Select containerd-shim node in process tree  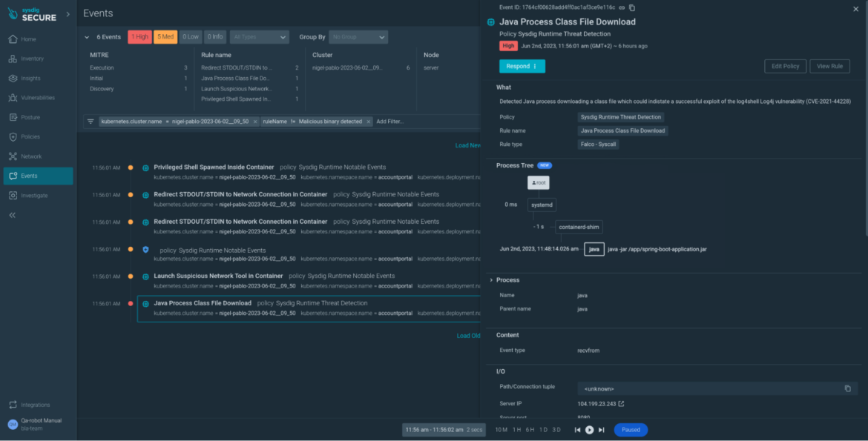coord(579,227)
